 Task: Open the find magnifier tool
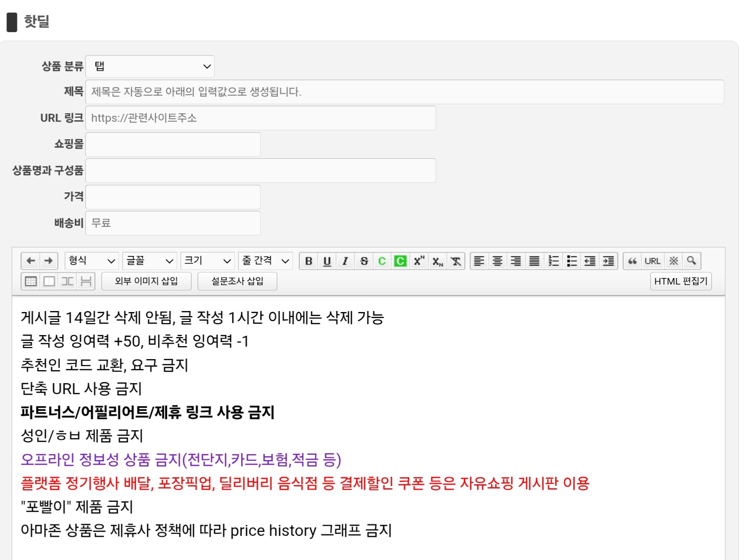click(691, 261)
